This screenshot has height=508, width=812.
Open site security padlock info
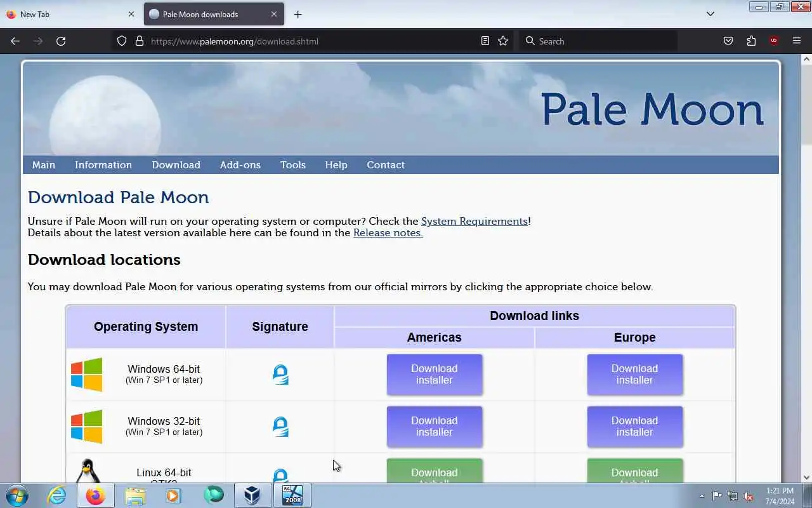140,41
